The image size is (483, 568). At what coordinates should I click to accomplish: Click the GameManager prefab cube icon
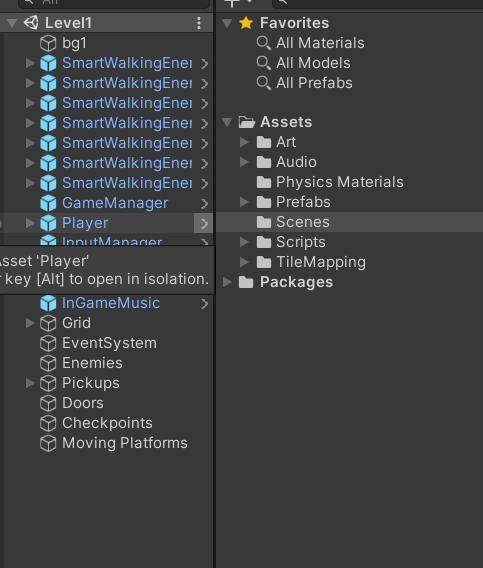pos(48,203)
